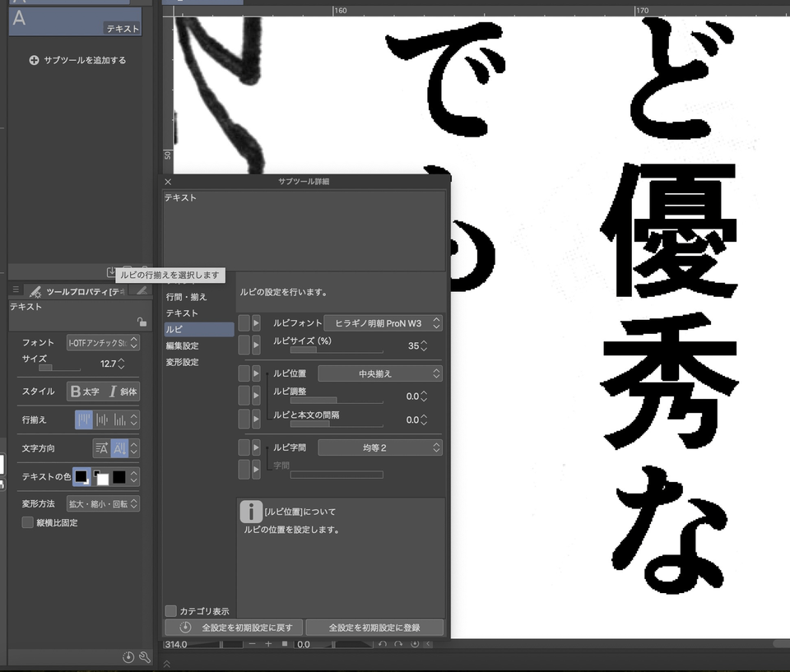Image resolution: width=790 pixels, height=672 pixels.
Task: Toggle bold 太字 style
Action: tap(85, 392)
